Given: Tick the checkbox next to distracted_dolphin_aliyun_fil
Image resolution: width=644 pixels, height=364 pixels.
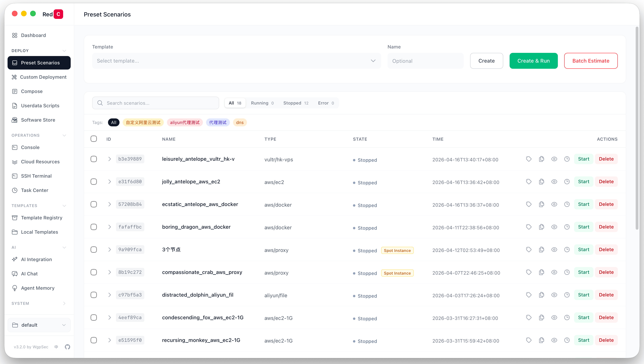Looking at the screenshot, I should pyautogui.click(x=94, y=295).
